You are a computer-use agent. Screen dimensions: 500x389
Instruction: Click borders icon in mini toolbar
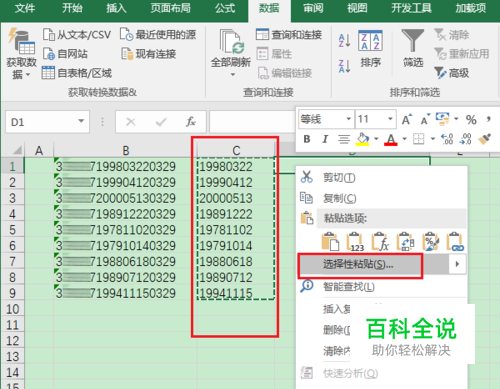(x=418, y=139)
